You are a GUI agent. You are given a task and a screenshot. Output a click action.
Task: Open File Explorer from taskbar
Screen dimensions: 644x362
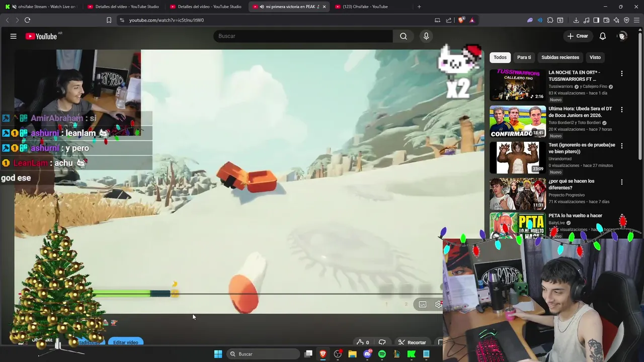point(353,354)
